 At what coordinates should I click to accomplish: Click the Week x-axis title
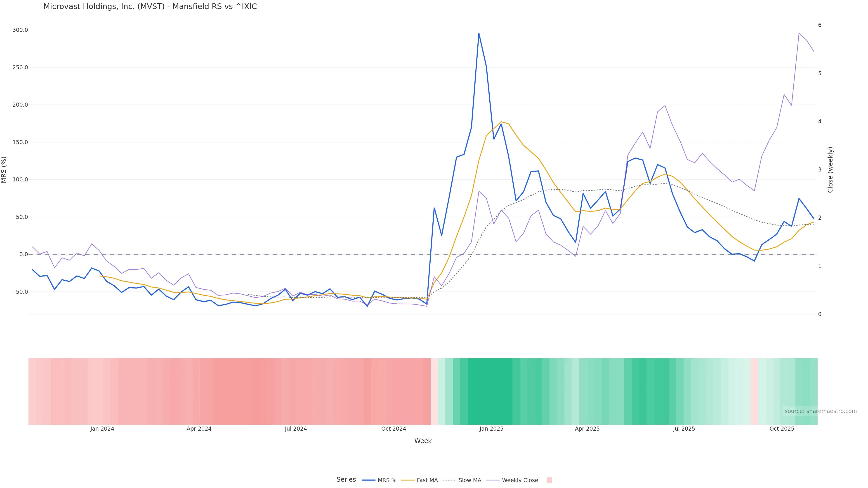(423, 441)
